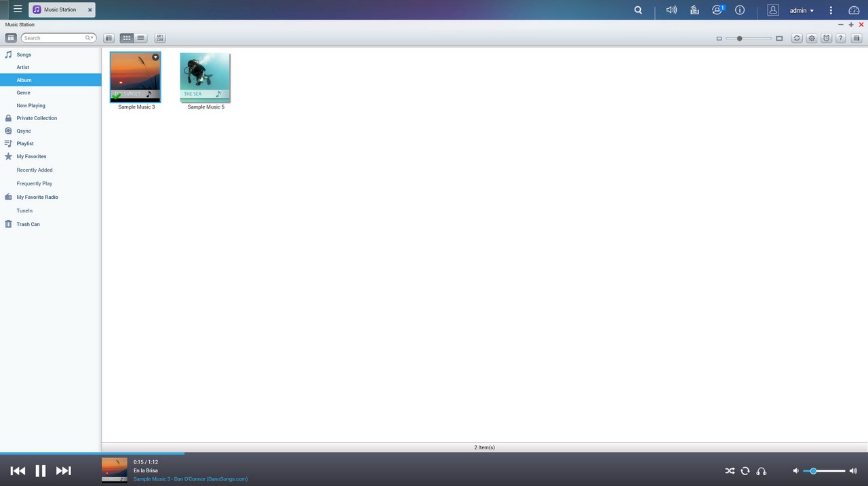Viewport: 868px width, 486px height.
Task: Minimize the Music Station window
Action: (x=841, y=24)
